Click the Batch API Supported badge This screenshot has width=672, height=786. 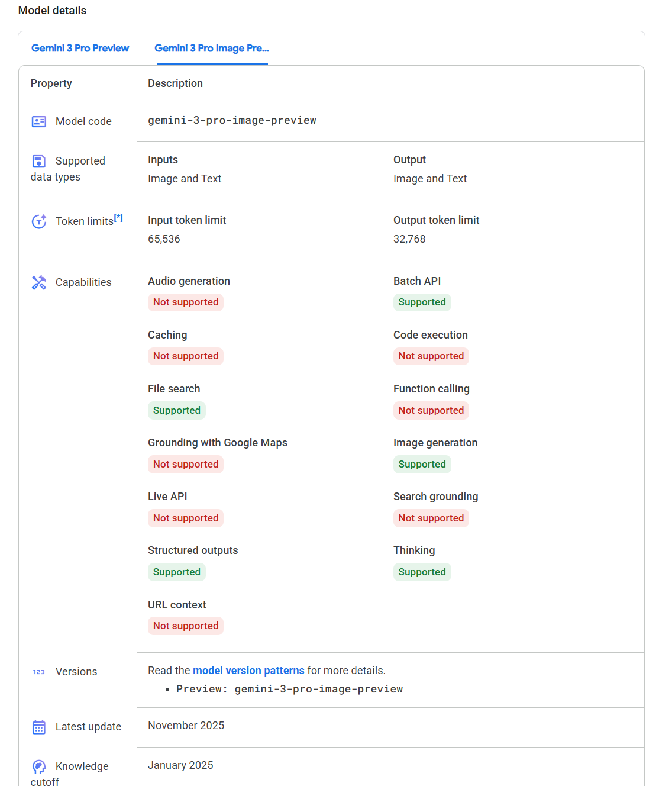[422, 302]
